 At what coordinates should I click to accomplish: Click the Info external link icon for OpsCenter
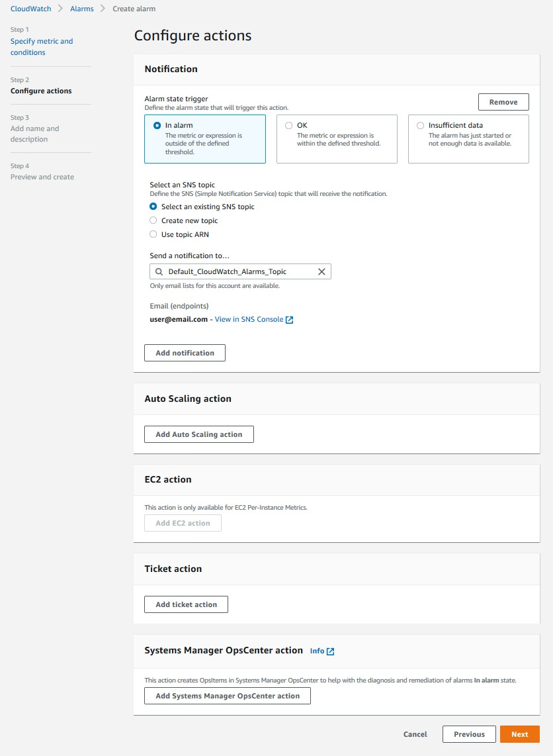pos(331,651)
